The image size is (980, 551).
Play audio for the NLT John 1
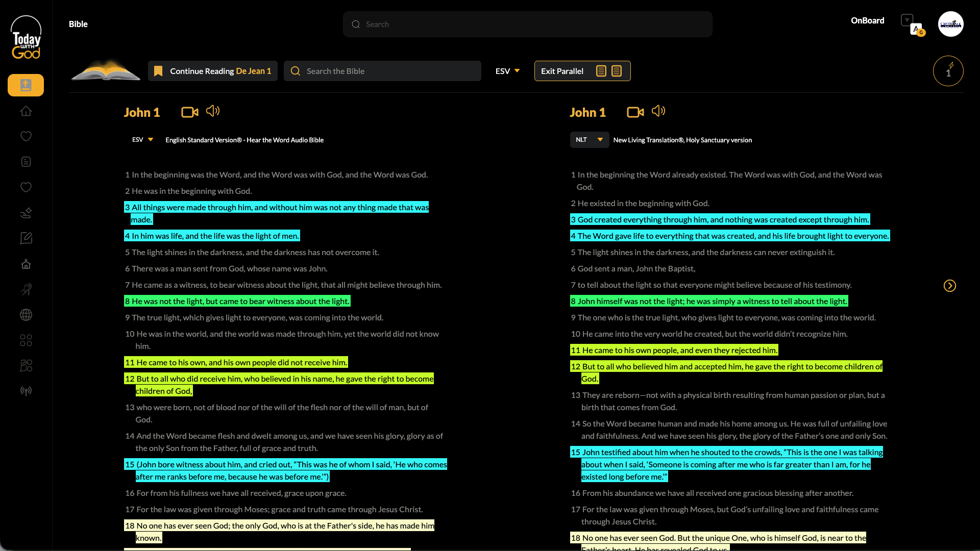pyautogui.click(x=658, y=111)
